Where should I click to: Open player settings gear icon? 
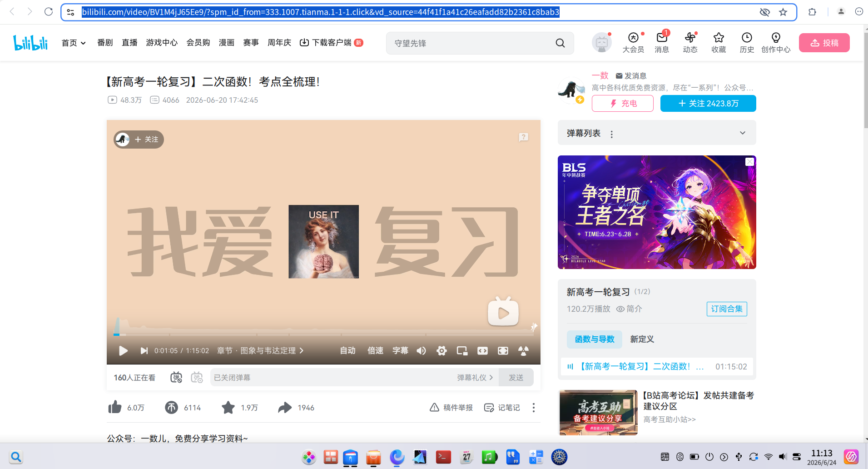[x=441, y=351]
